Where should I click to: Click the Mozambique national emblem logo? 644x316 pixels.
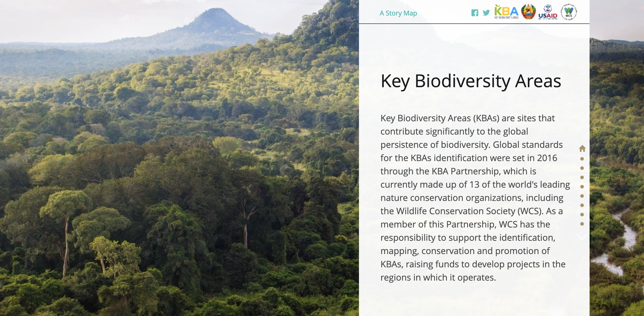(528, 12)
